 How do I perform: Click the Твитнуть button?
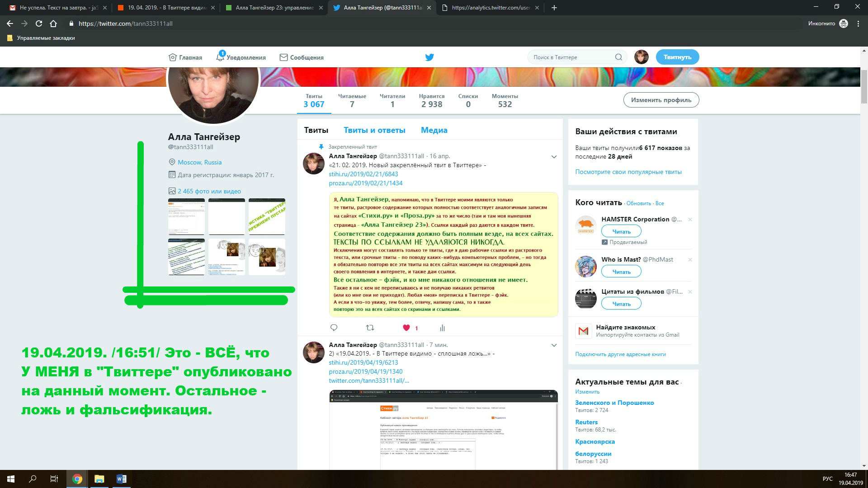tap(677, 57)
